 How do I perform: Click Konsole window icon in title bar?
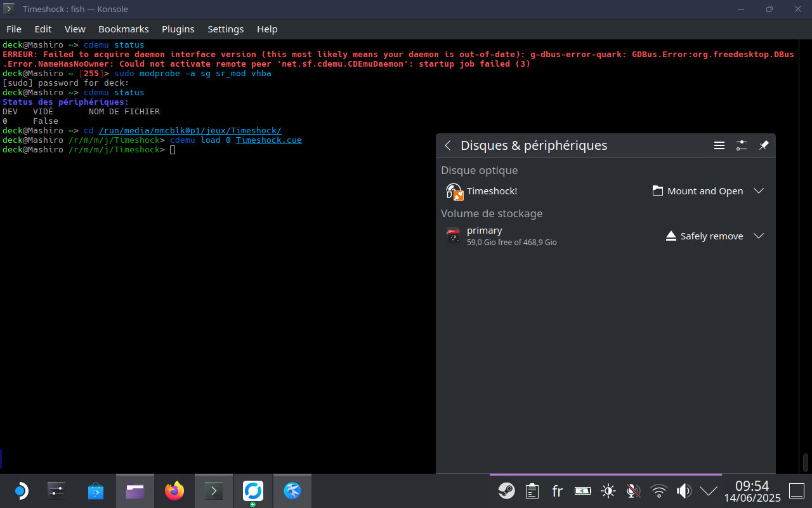coord(10,9)
